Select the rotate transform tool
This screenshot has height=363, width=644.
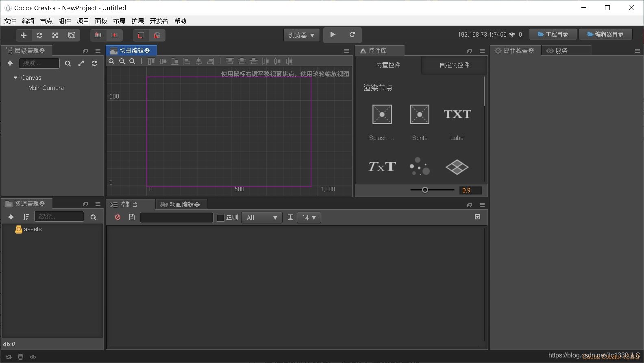click(39, 35)
